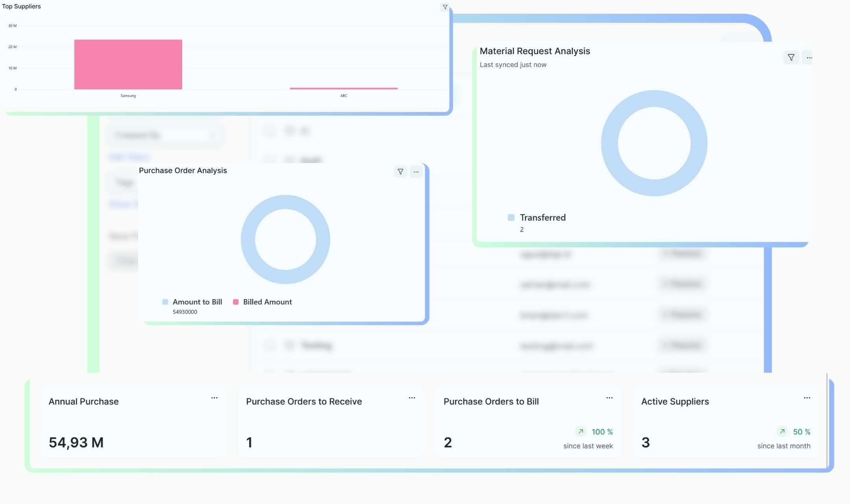Open the Material Request Analysis filter
850x504 pixels.
(791, 58)
